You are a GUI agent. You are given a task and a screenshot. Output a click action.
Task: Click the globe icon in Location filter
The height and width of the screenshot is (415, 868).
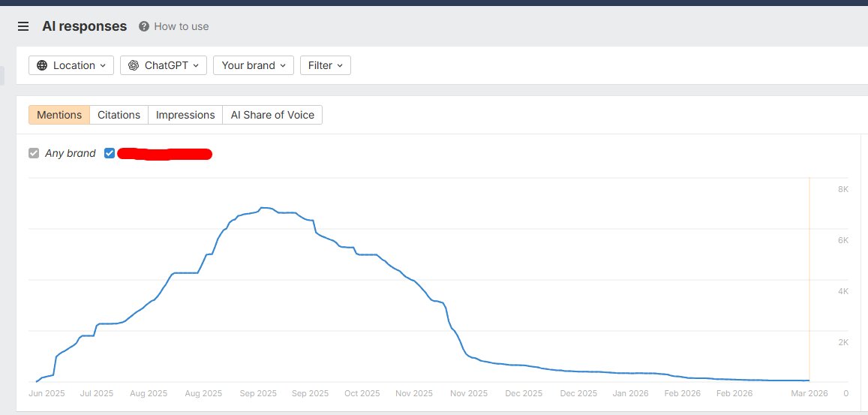[42, 65]
